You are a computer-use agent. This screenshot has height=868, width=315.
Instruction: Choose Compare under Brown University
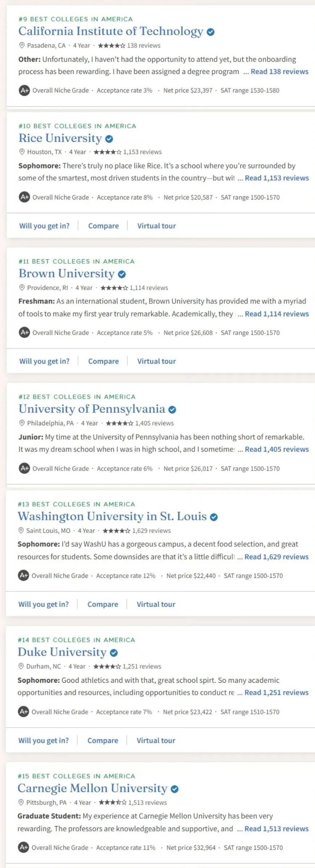pos(103,361)
